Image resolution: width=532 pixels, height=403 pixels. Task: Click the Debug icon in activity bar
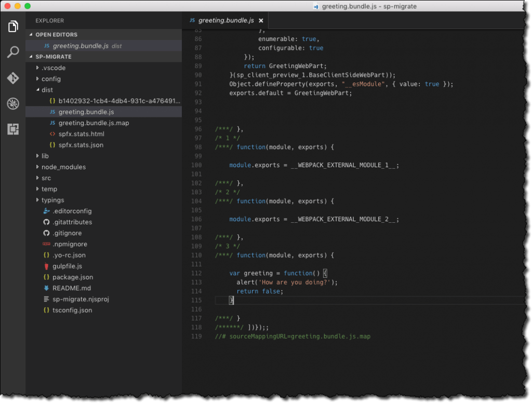(x=12, y=103)
